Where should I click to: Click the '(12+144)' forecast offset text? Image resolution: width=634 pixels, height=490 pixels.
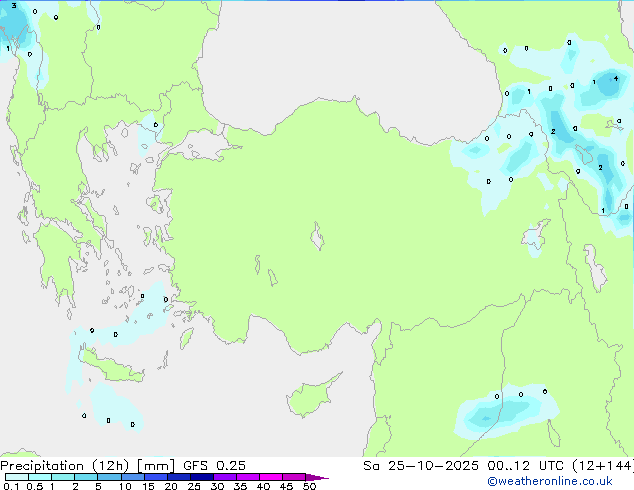603,466
